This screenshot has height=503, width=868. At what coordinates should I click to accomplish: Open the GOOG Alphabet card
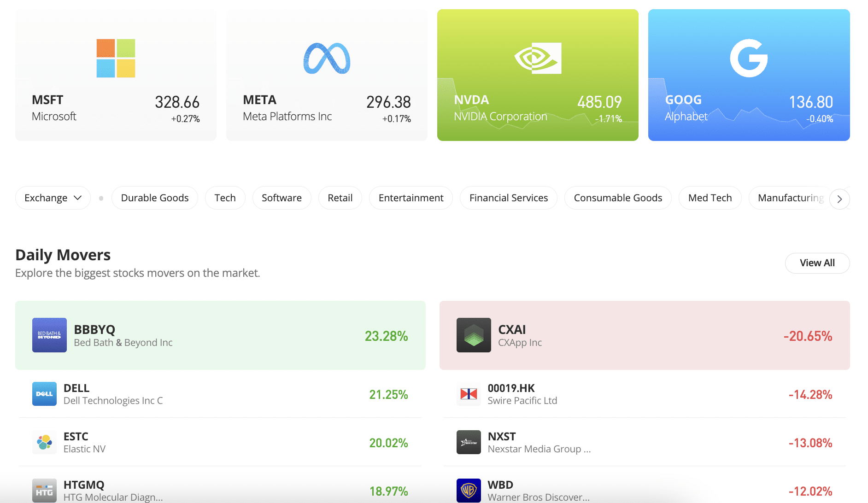[749, 75]
